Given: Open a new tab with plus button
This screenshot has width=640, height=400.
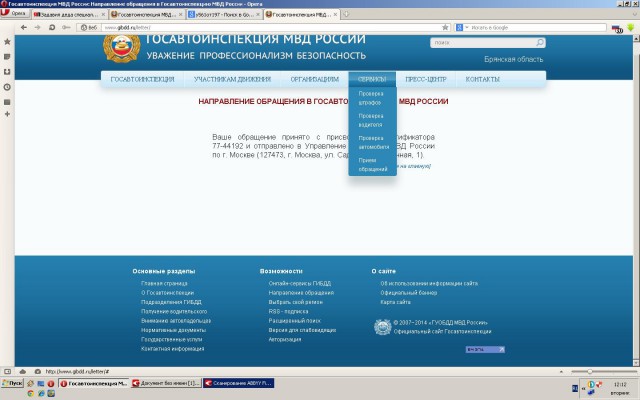Looking at the screenshot, I should pos(346,14).
